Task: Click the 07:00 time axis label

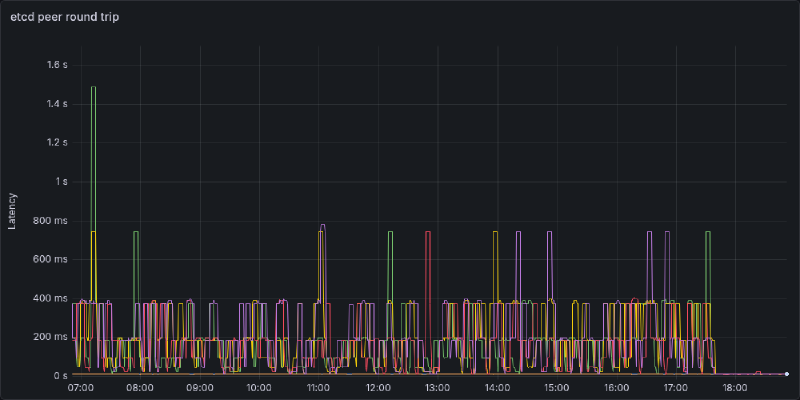Action: pyautogui.click(x=81, y=388)
